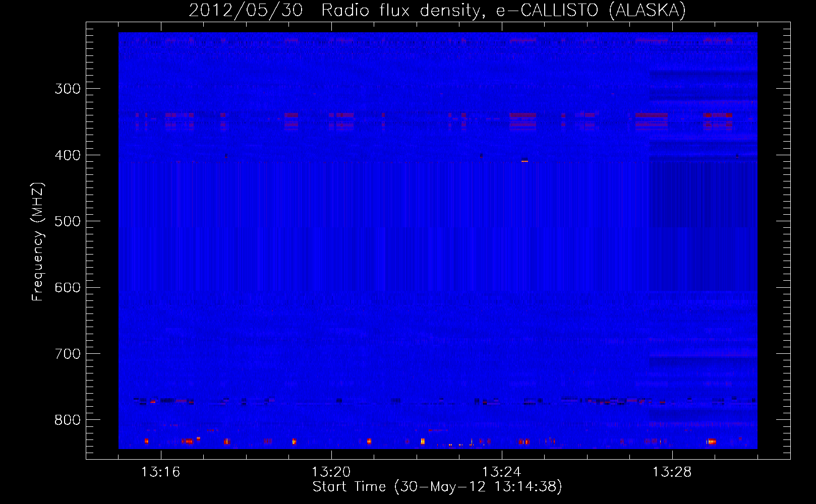This screenshot has height=504, width=816.
Task: Click the 600 frequency tick label
Action: 68,288
